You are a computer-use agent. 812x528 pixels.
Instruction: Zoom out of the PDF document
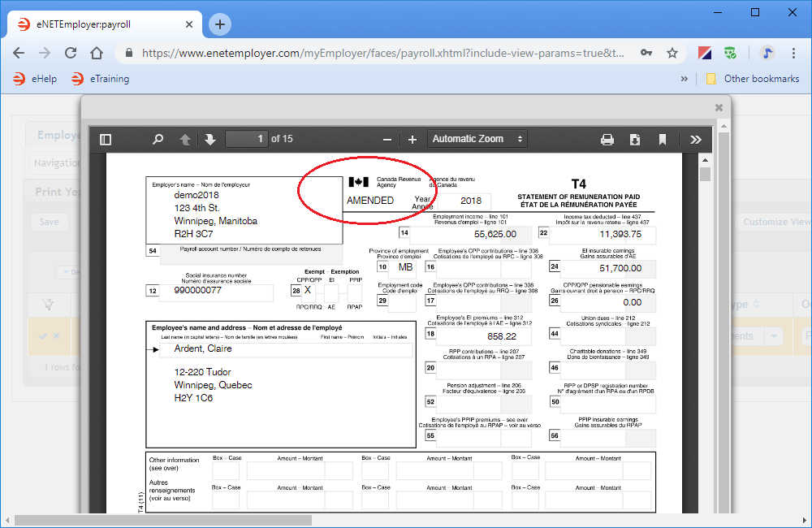coord(387,139)
